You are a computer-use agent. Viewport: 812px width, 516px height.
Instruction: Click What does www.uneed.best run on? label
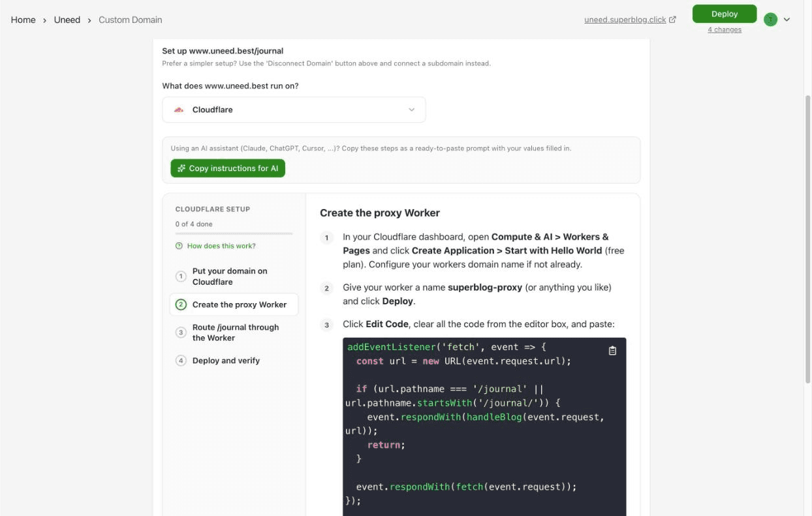pos(230,86)
